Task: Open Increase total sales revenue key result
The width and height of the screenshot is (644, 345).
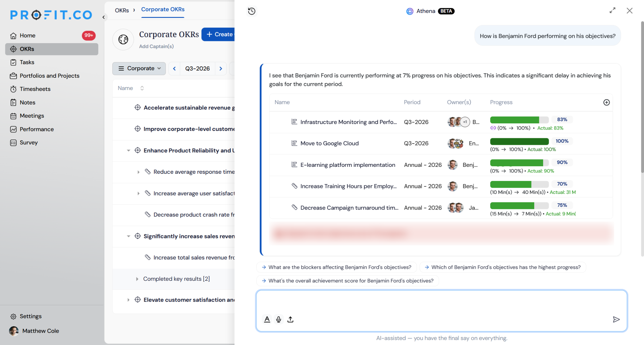Action: tap(194, 257)
